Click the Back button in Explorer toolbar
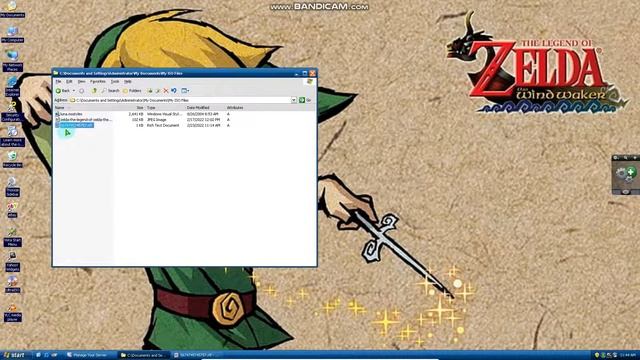Screen dimensions: 640x360 (63, 91)
